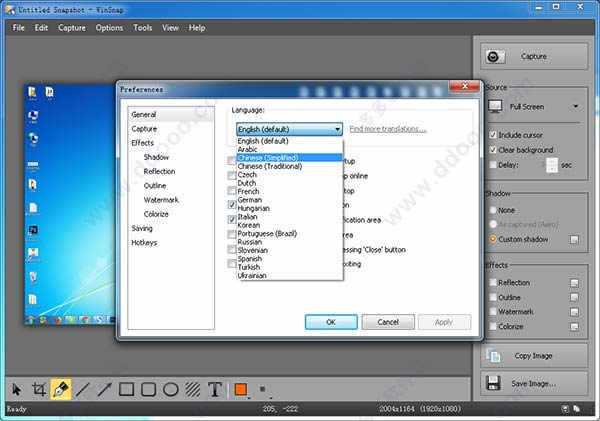Enable Colorize effect checkbox

[x=493, y=326]
